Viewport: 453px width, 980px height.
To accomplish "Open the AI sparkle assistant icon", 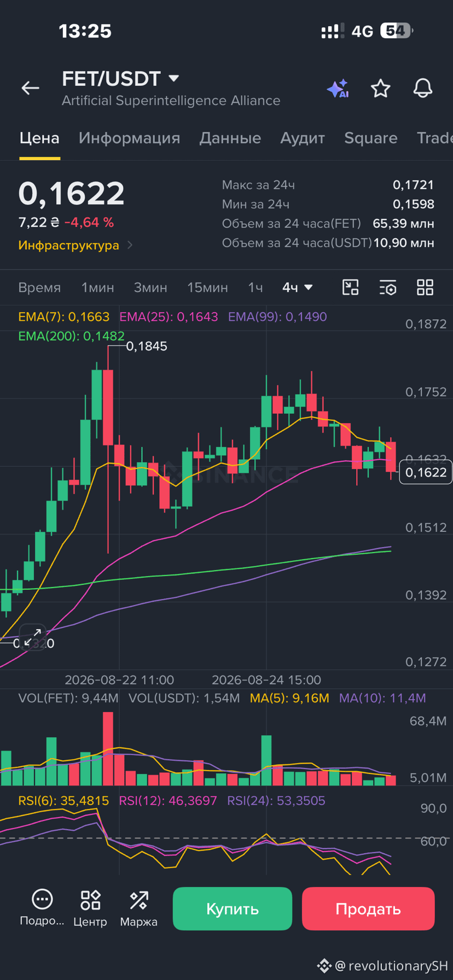I will (x=338, y=88).
